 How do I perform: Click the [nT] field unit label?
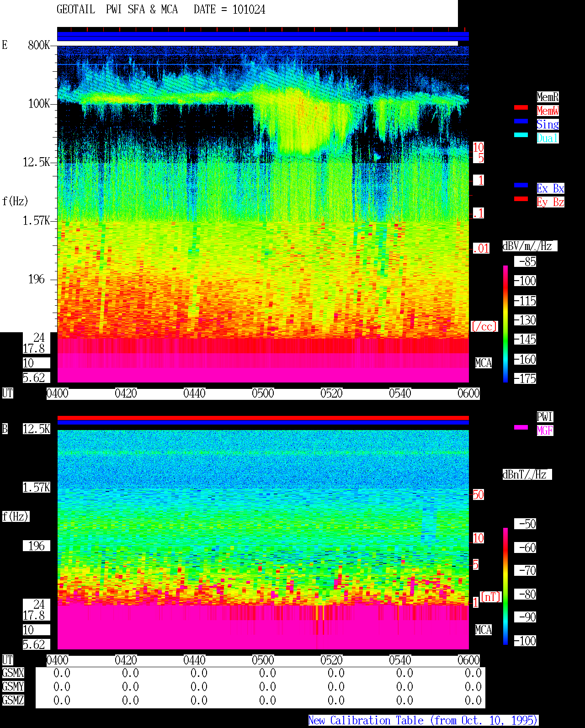(x=491, y=597)
